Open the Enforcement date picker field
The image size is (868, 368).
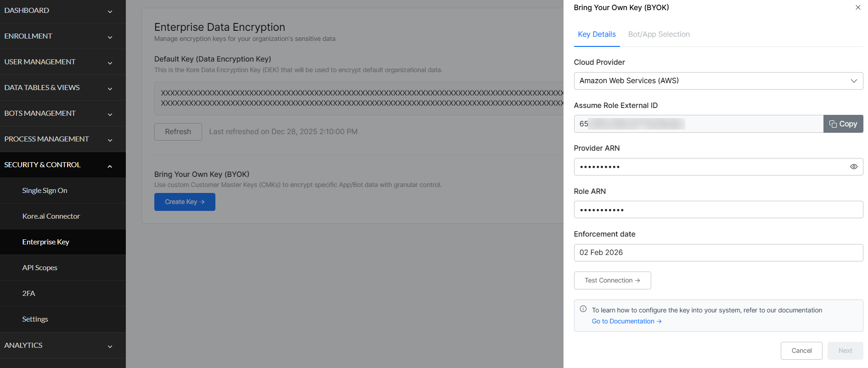[x=718, y=253]
